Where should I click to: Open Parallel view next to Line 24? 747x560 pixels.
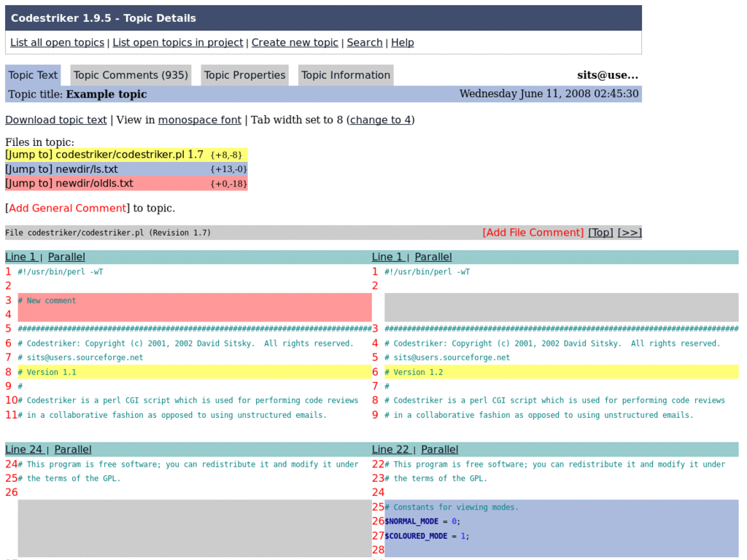point(73,449)
